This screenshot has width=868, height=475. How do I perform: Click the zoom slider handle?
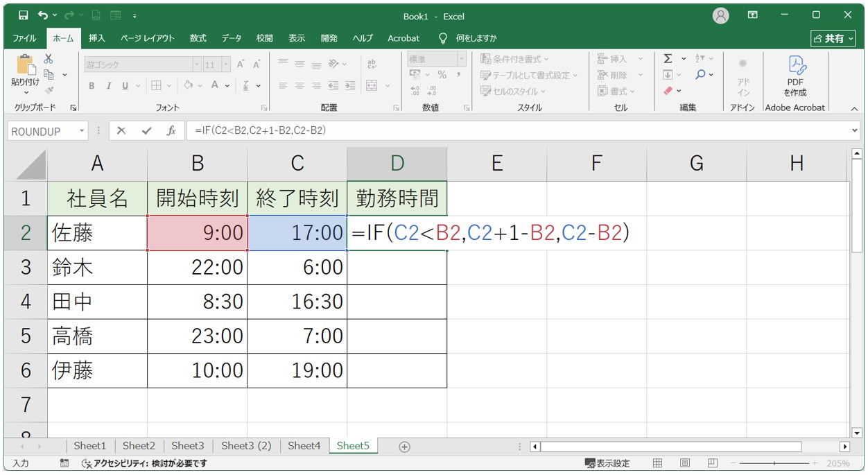click(774, 463)
